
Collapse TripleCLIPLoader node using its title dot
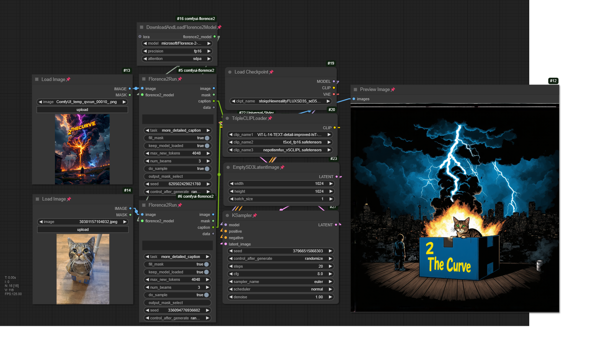(227, 118)
